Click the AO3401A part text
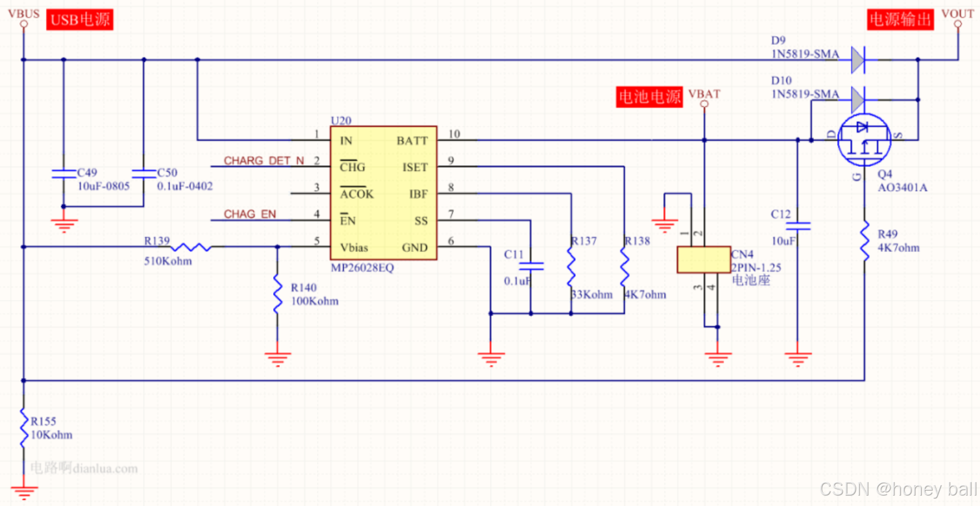 [x=902, y=187]
